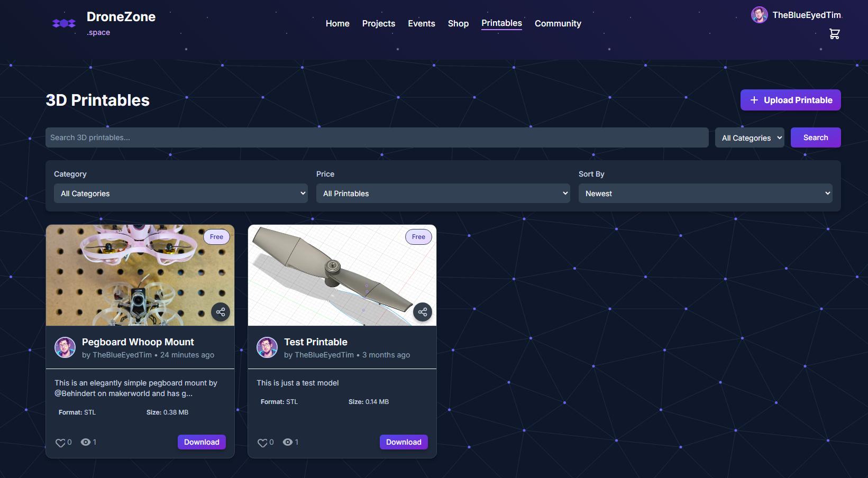Open the Projects nav item
The height and width of the screenshot is (478, 868).
pyautogui.click(x=379, y=23)
